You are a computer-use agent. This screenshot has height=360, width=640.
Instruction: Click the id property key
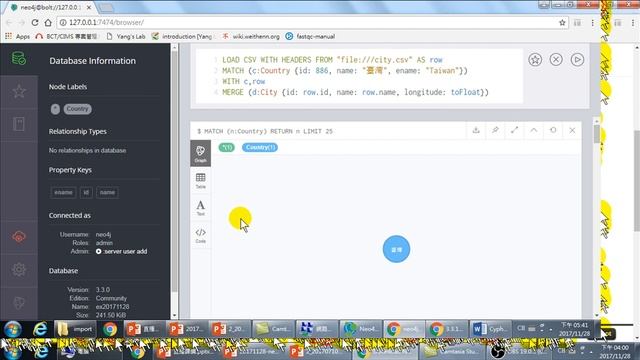tap(86, 192)
